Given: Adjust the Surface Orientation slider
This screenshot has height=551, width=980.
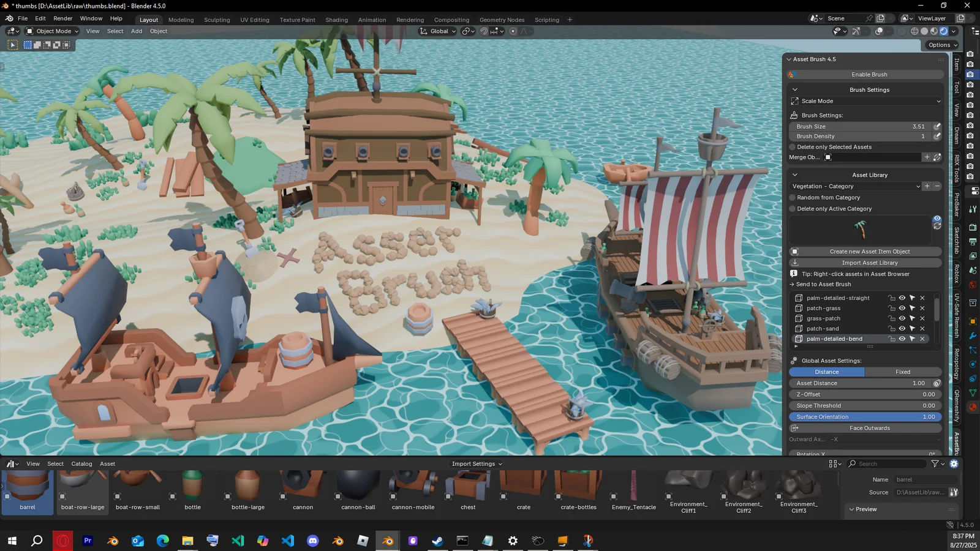Looking at the screenshot, I should coord(864,417).
